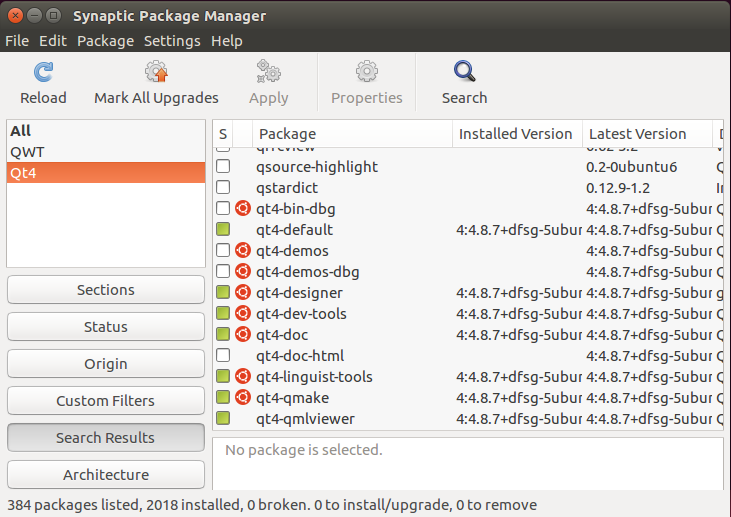The height and width of the screenshot is (517, 731).
Task: Open the Edit menu
Action: coord(53,41)
